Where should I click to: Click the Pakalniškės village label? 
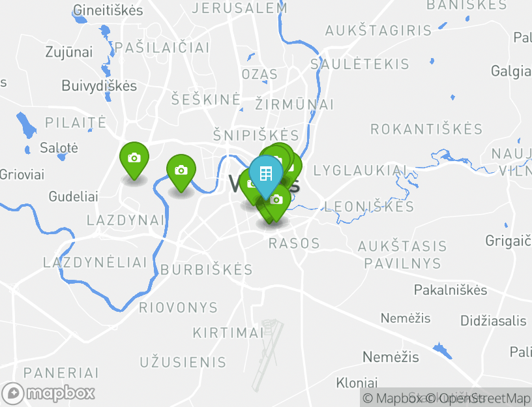pos(451,290)
